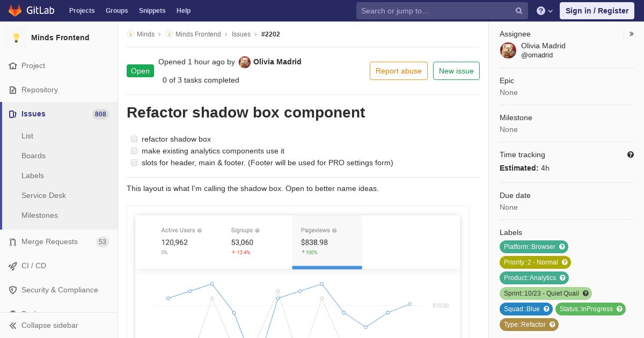
Task: Click help icon on Platform::Browser label
Action: (562, 247)
